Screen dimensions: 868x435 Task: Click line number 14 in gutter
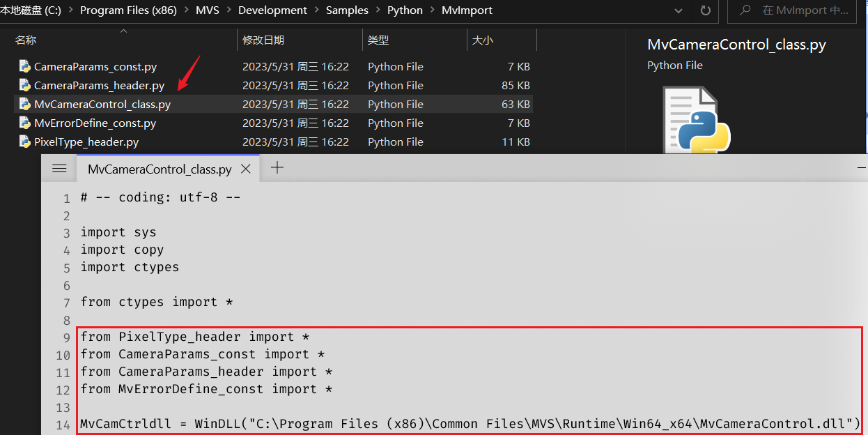63,425
